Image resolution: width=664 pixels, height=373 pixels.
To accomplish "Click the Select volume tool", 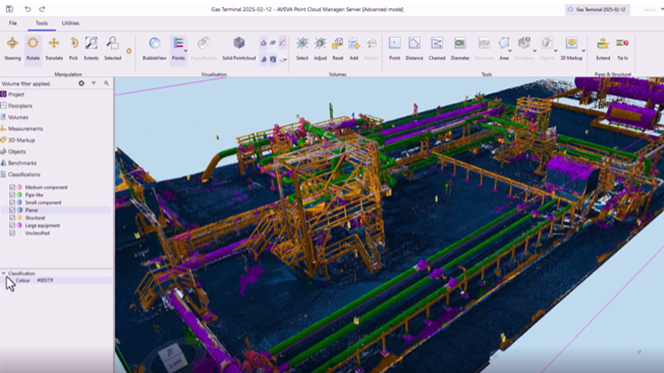I will (302, 48).
